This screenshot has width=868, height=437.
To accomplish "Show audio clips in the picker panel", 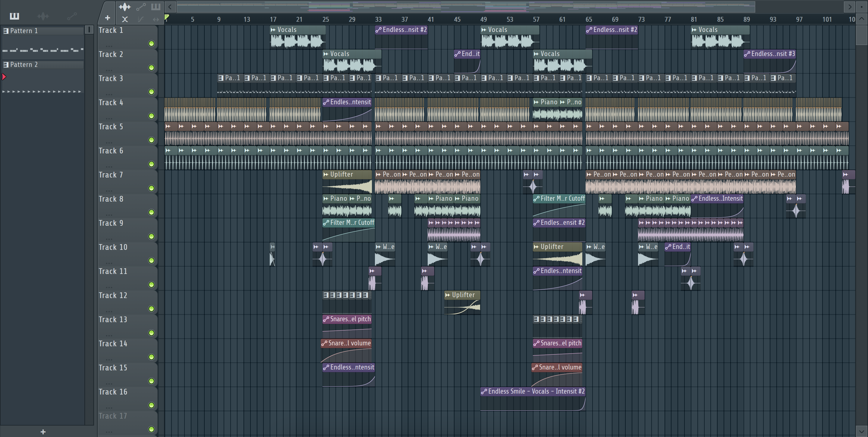I will [x=43, y=16].
